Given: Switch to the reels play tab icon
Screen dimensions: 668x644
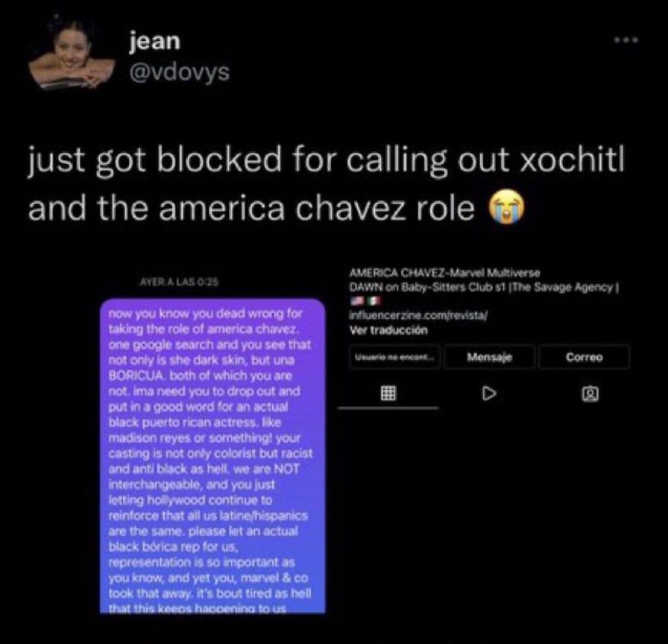Looking at the screenshot, I should 489,393.
